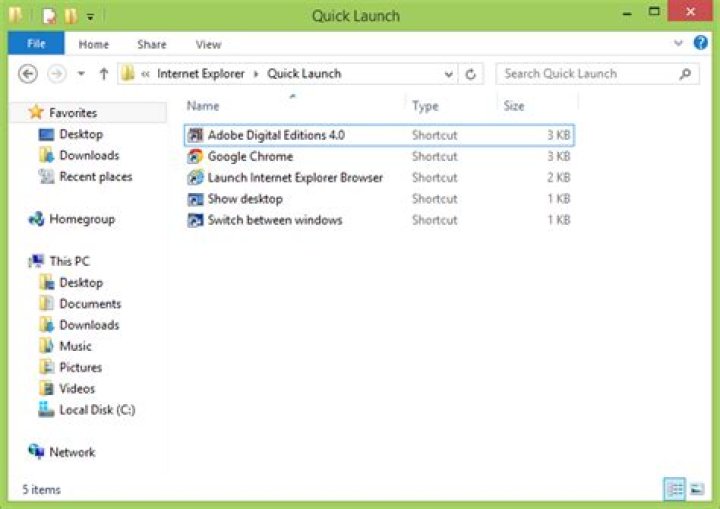The image size is (720, 509).
Task: Click the This PC computer icon
Action: (36, 261)
